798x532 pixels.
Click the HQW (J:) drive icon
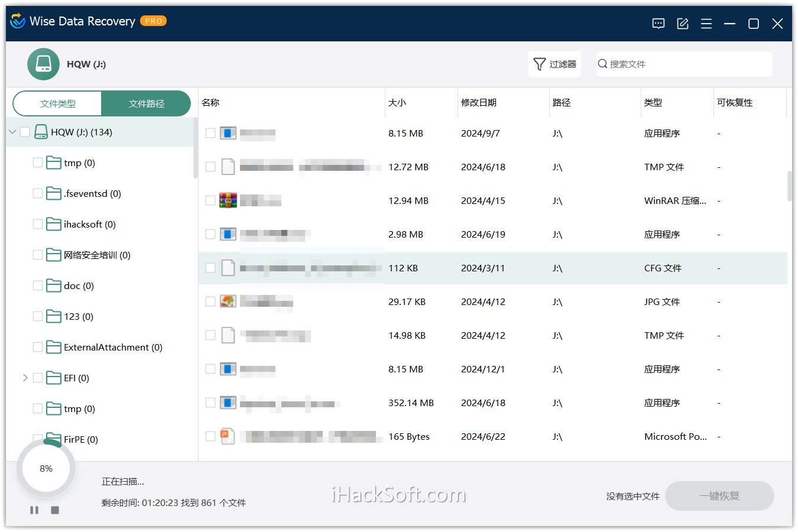tap(43, 64)
